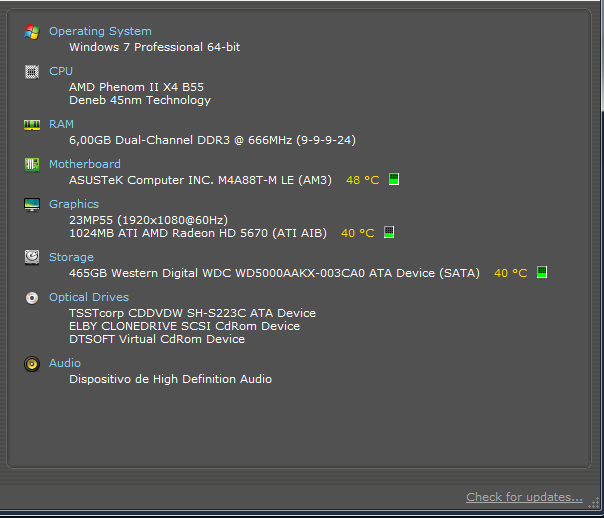Click the 40 °C storage temperature value
This screenshot has width=604, height=518.
tap(510, 273)
